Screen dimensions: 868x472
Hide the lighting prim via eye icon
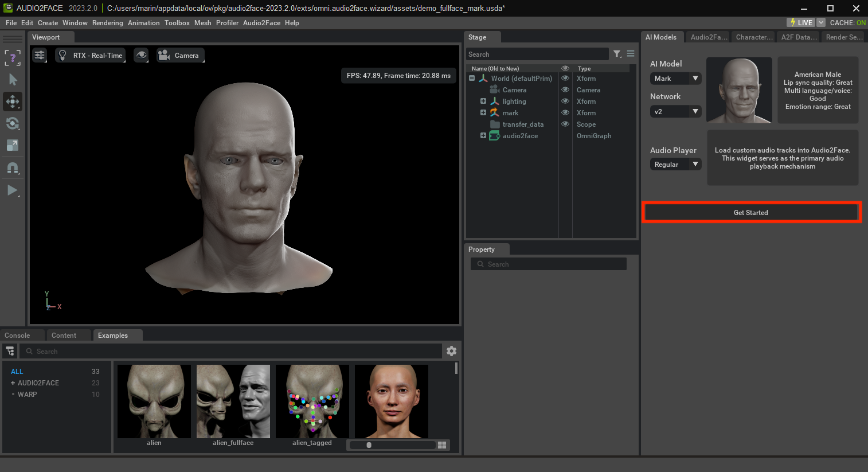pos(565,102)
